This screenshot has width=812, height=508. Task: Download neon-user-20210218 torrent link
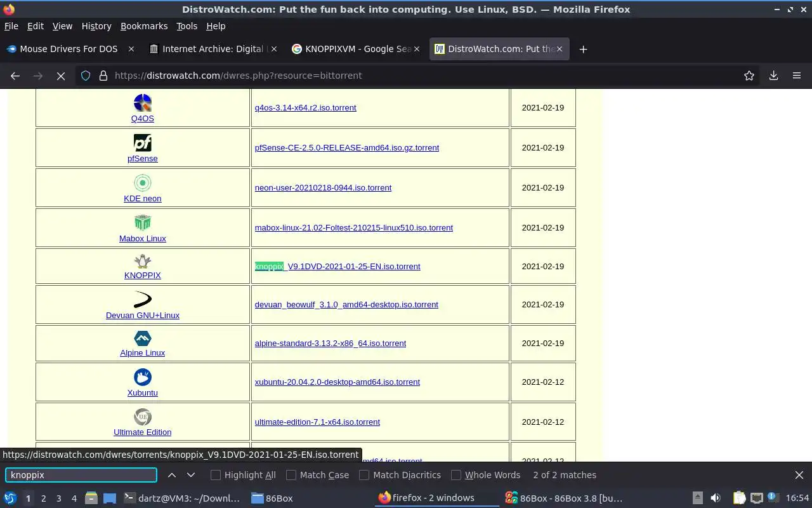tap(323, 188)
